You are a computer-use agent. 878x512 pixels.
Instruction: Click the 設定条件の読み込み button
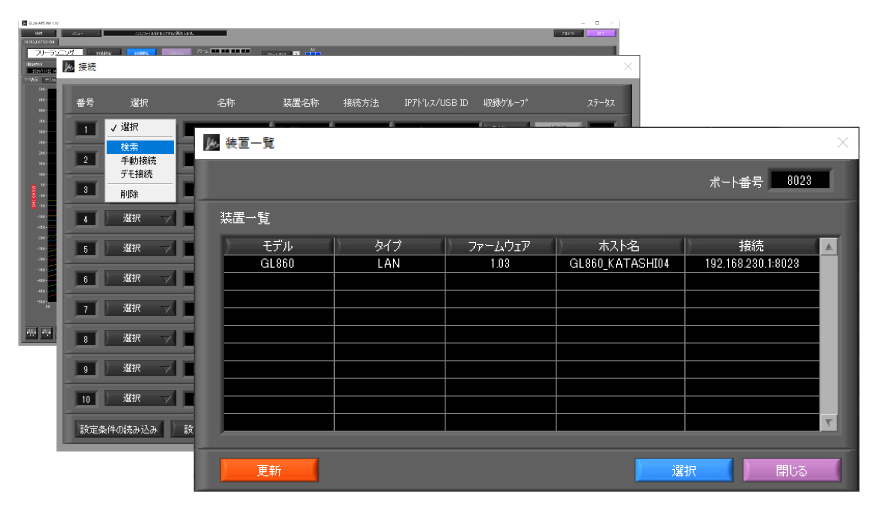click(119, 429)
